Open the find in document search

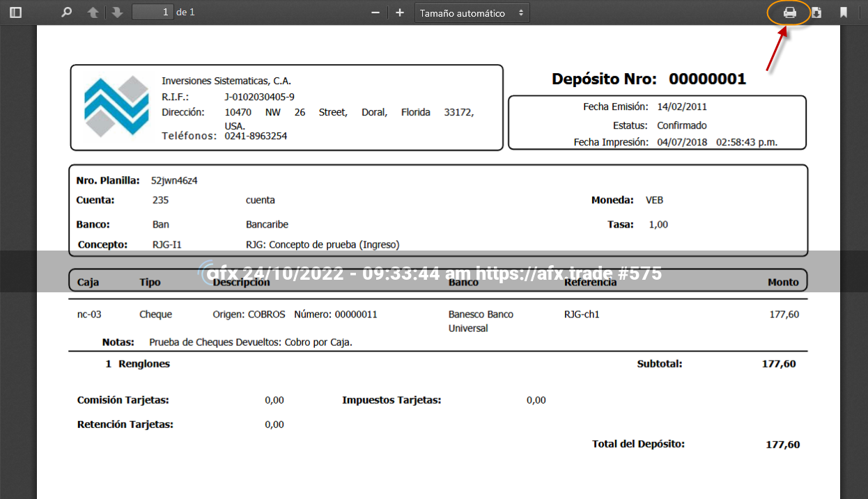coord(67,13)
